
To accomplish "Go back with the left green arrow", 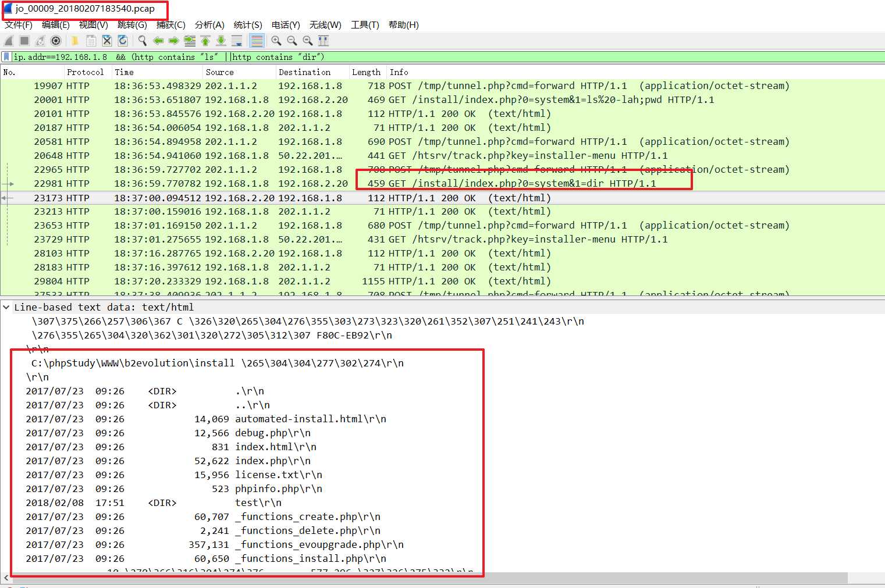I will coord(158,41).
